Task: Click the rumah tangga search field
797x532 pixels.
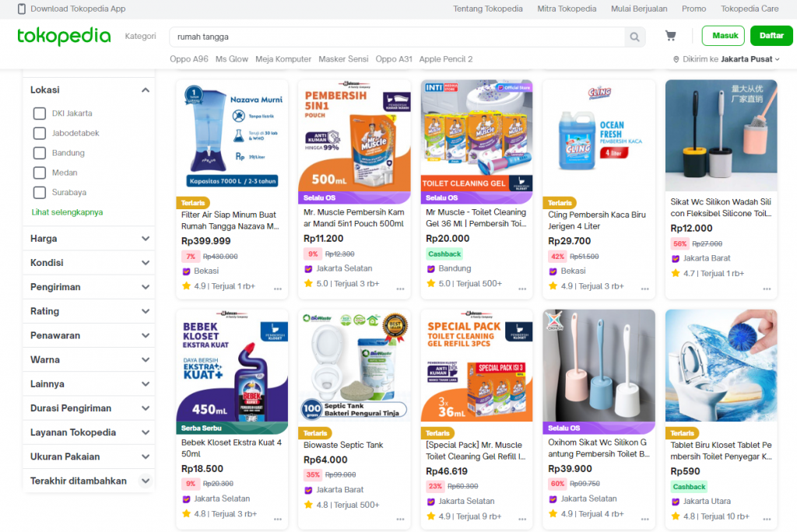Action: pos(397,37)
